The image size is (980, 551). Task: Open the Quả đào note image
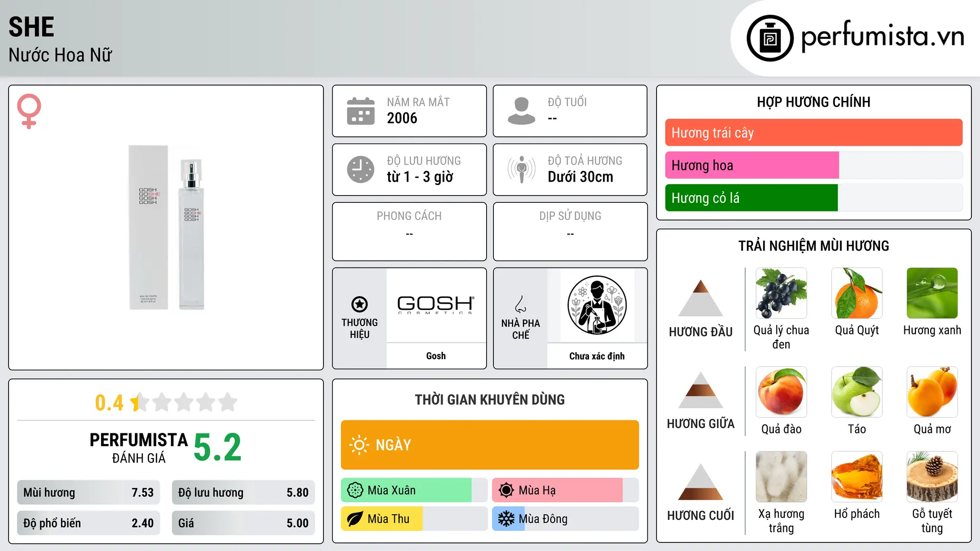[781, 392]
